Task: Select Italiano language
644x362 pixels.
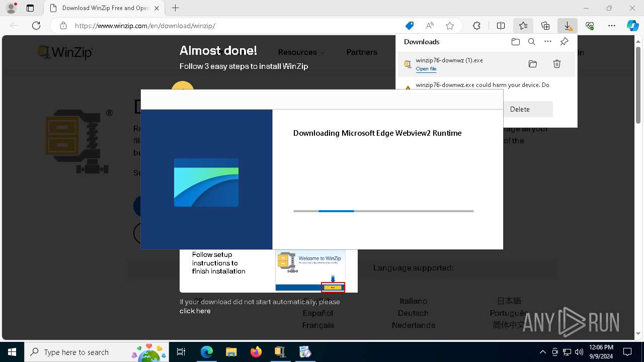Action: click(414, 301)
